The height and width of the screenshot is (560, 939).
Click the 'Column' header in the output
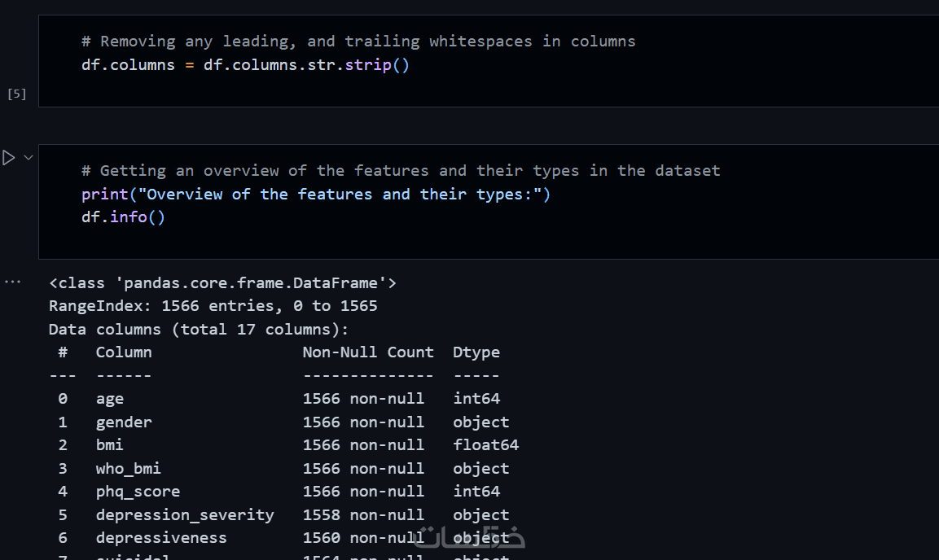124,352
